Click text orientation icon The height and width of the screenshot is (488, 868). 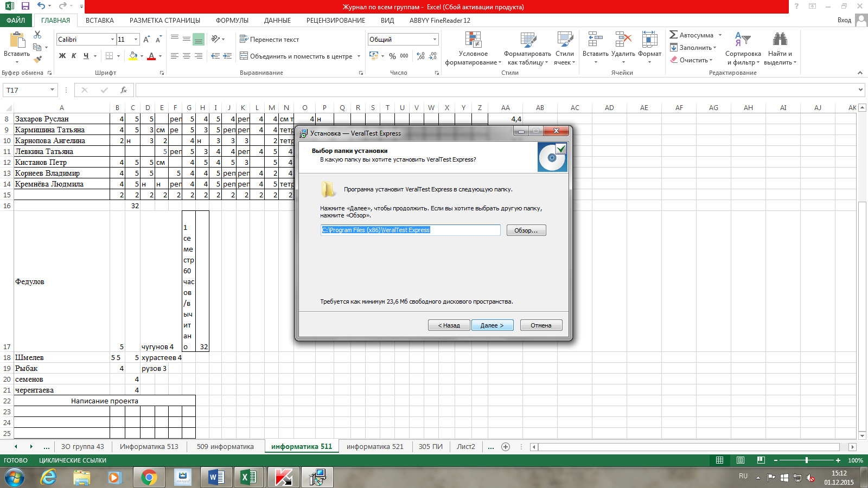click(x=216, y=39)
